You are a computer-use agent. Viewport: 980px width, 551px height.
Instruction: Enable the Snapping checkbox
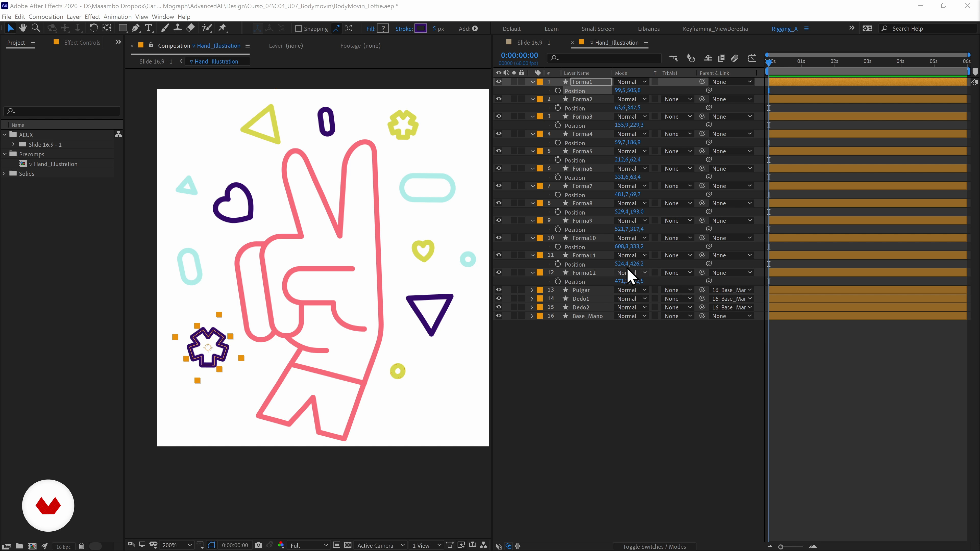(299, 29)
